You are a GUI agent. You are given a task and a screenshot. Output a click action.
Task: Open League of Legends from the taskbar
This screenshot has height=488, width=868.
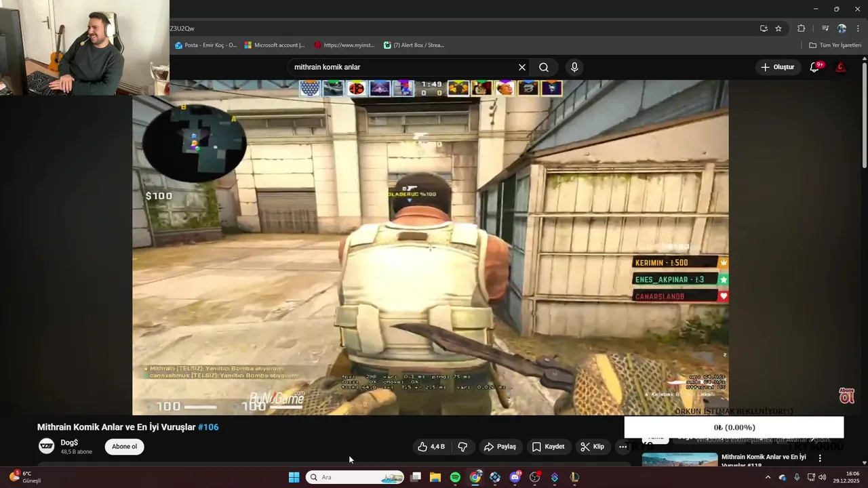click(x=574, y=477)
